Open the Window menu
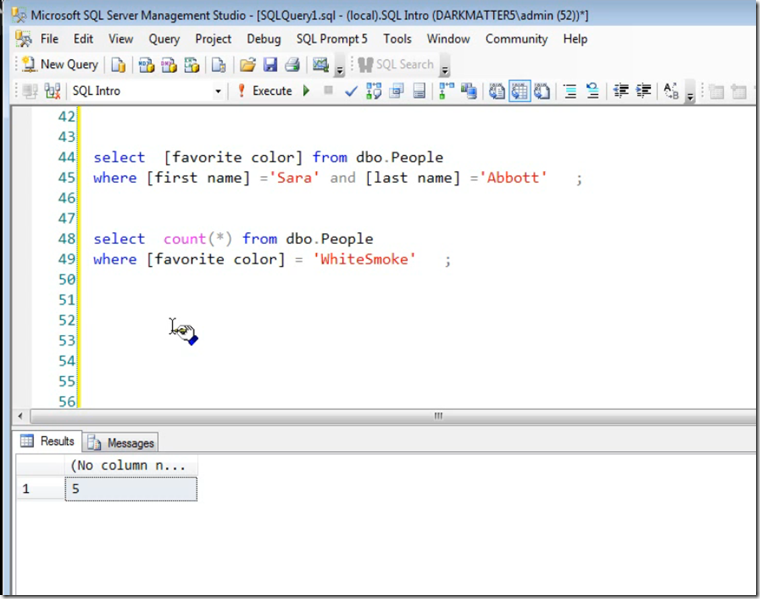 448,39
